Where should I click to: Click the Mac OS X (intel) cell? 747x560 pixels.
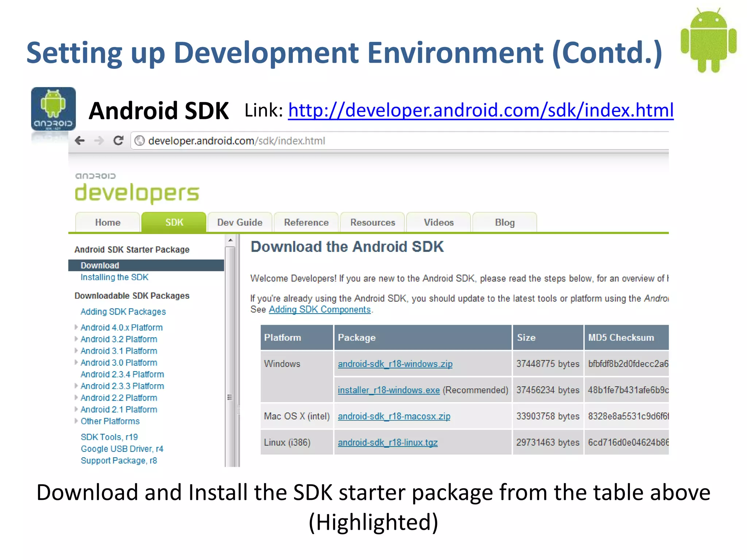point(297,416)
